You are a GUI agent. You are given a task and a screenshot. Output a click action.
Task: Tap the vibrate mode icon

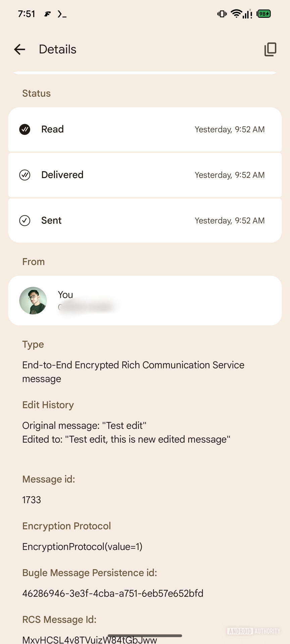click(x=222, y=14)
